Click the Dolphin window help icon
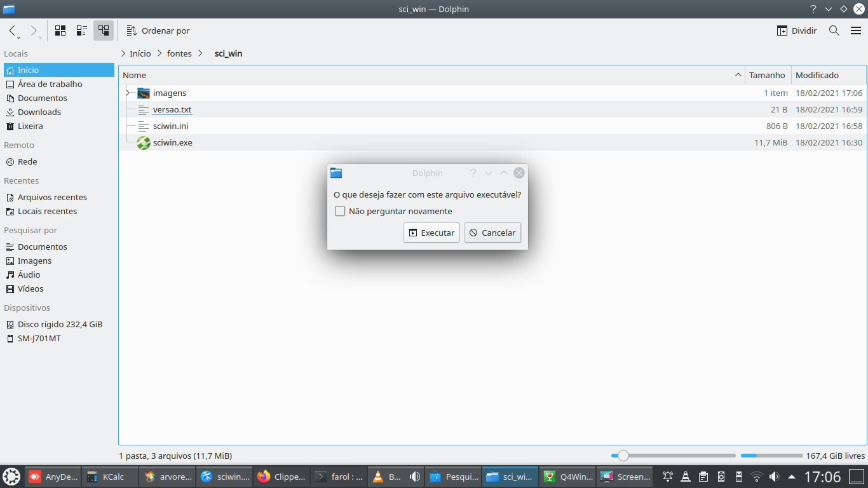The width and height of the screenshot is (868, 488). [x=813, y=9]
